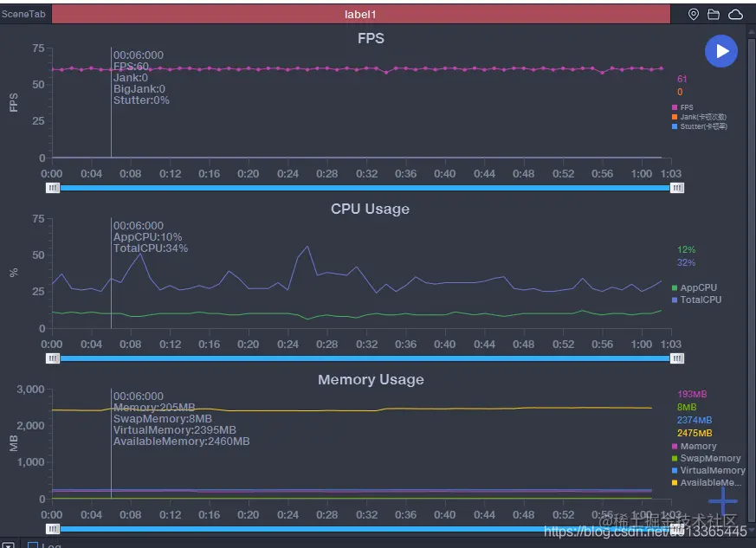
Task: Click right range handle under FPS chart
Action: pyautogui.click(x=677, y=188)
